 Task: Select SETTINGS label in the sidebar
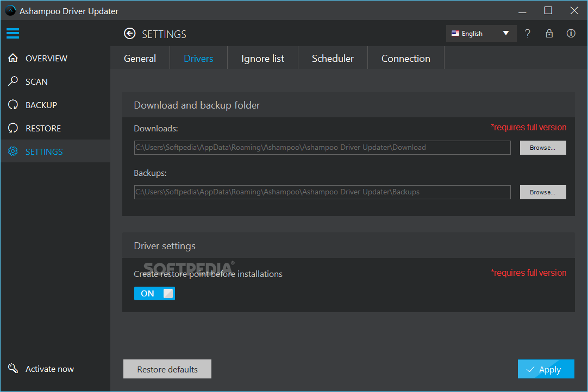(x=44, y=152)
